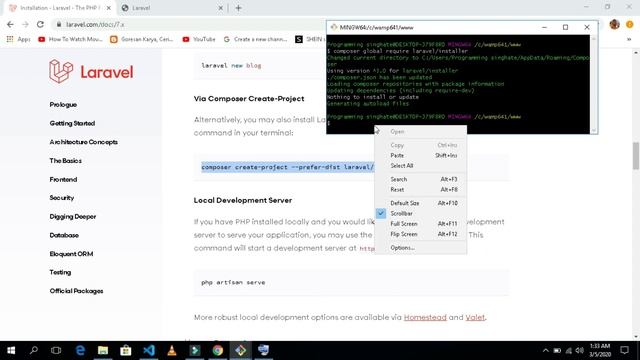Screen dimensions: 640x360
Task: Close the Installation - Laravel tab
Action: 109,8
